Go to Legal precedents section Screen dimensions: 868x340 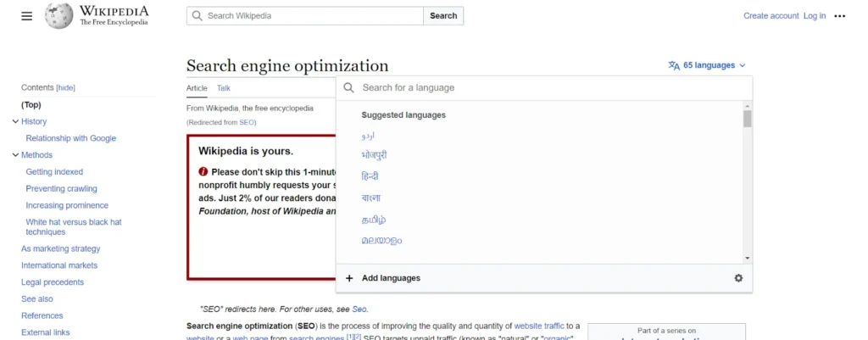click(x=53, y=282)
